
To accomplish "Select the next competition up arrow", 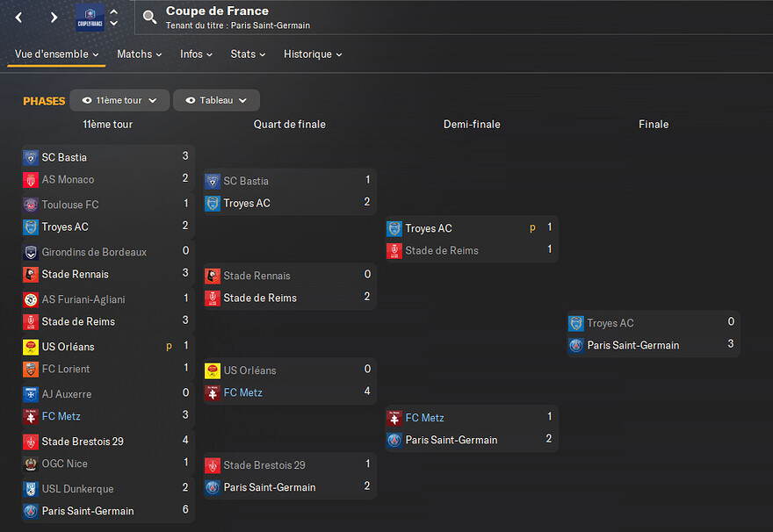I will point(114,11).
